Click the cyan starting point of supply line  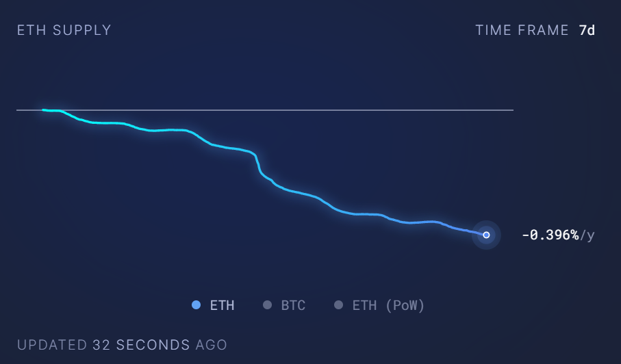(44, 109)
